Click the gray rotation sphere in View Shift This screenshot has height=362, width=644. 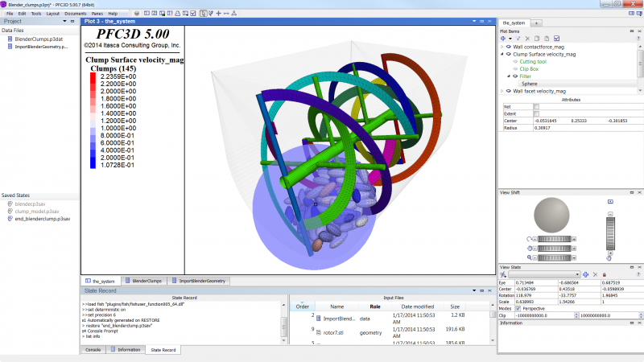[x=551, y=215]
